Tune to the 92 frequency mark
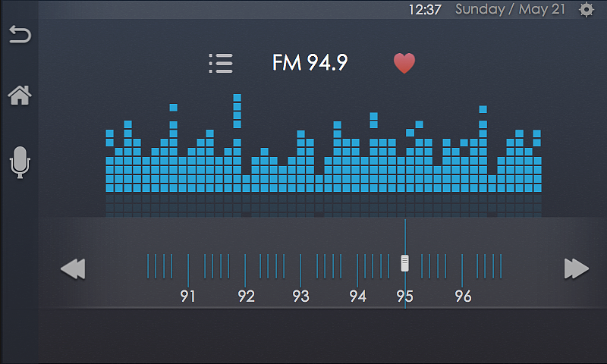Image resolution: width=607 pixels, height=364 pixels. tap(246, 297)
